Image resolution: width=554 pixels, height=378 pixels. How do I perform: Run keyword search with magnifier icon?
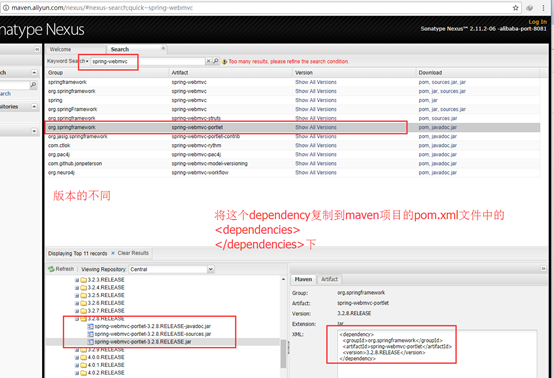[x=216, y=61]
